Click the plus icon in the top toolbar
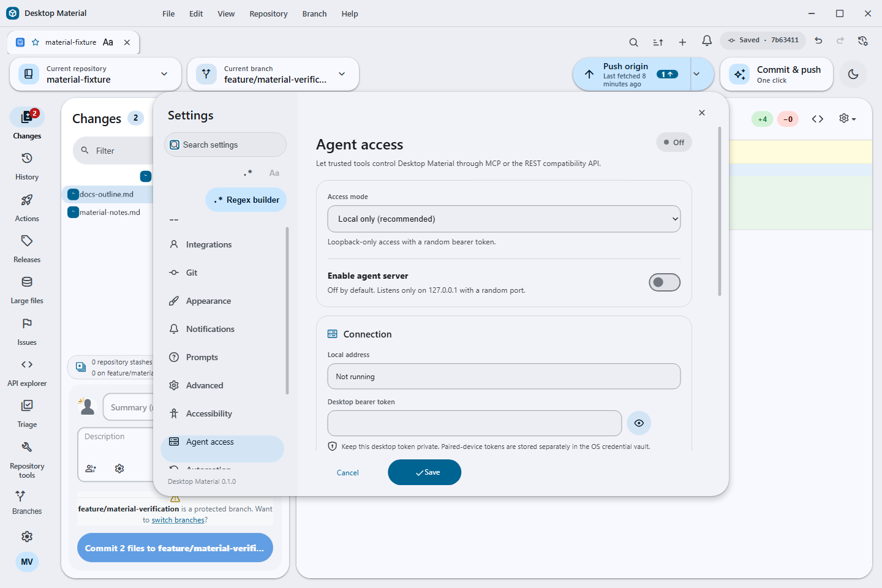This screenshot has height=588, width=882. [682, 42]
